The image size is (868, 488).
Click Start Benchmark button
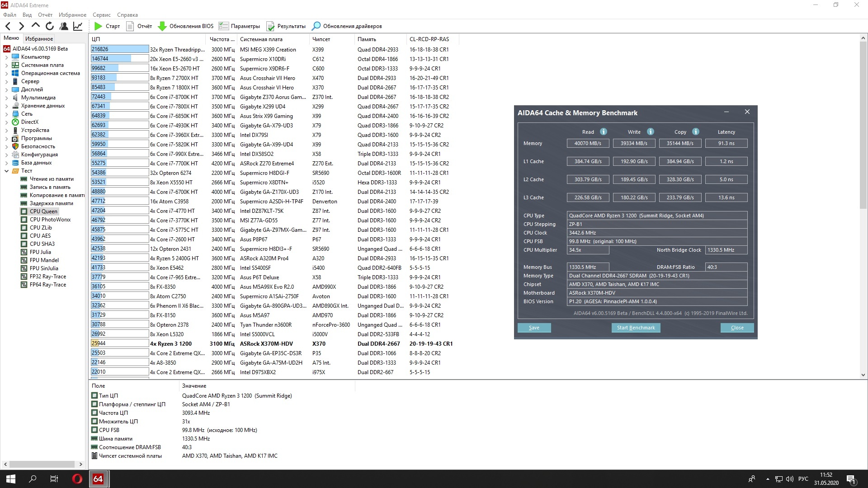[636, 327]
